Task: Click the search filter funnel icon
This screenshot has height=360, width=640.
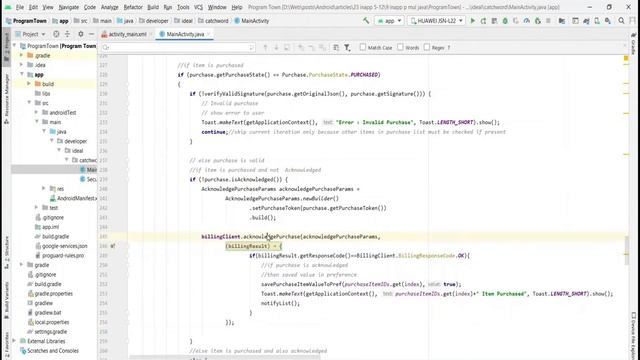Action: (x=347, y=48)
